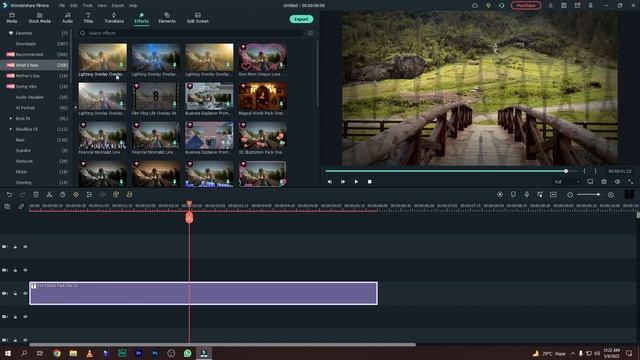Zoom out the timeline with minus icon
This screenshot has width=640, height=360.
pyautogui.click(x=570, y=195)
